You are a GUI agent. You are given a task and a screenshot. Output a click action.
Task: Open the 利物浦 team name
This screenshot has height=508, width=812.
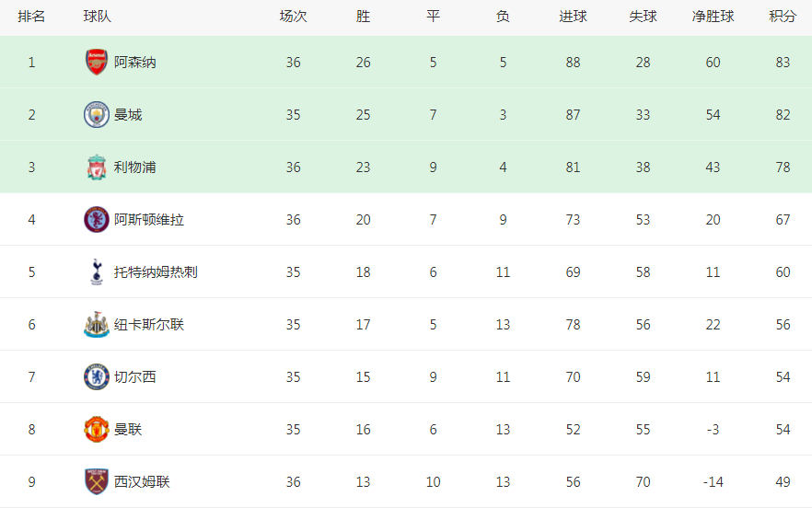coord(134,167)
